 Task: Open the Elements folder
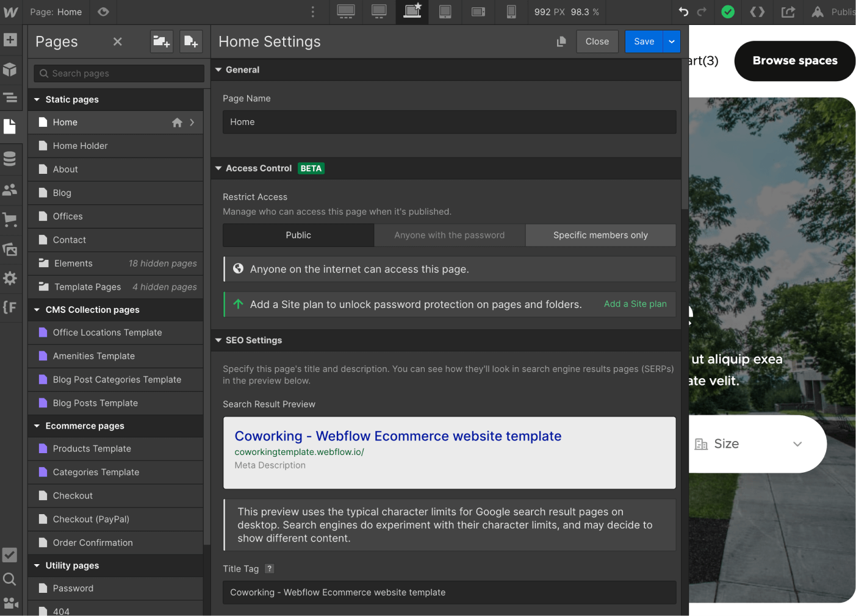tap(115, 263)
